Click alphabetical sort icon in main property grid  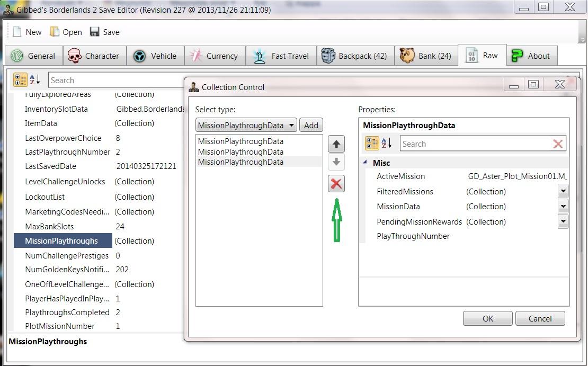click(x=35, y=79)
